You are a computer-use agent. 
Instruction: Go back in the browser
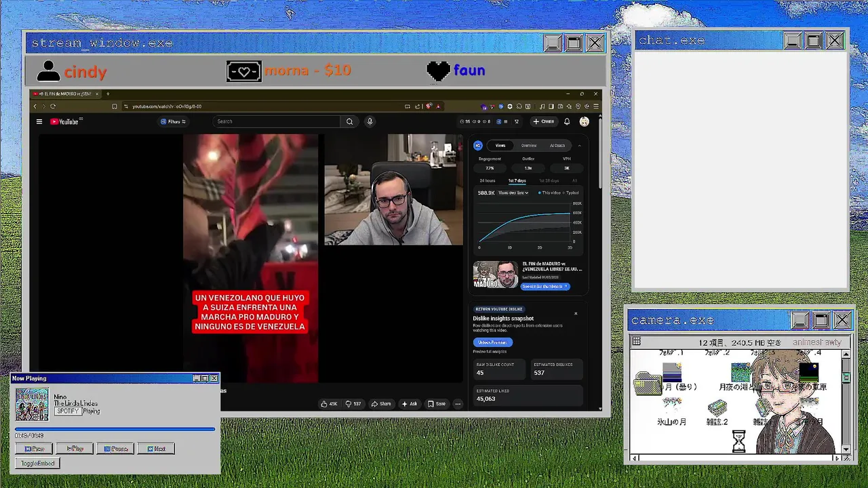coord(35,106)
